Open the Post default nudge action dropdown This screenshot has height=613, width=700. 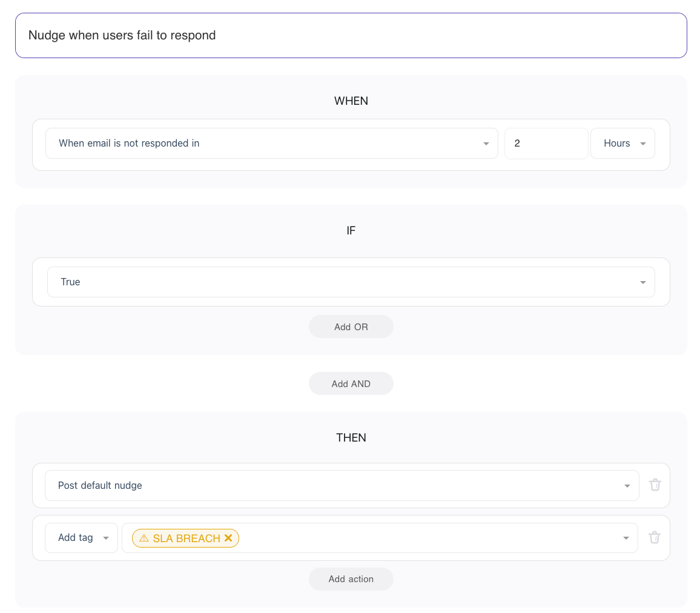333,486
